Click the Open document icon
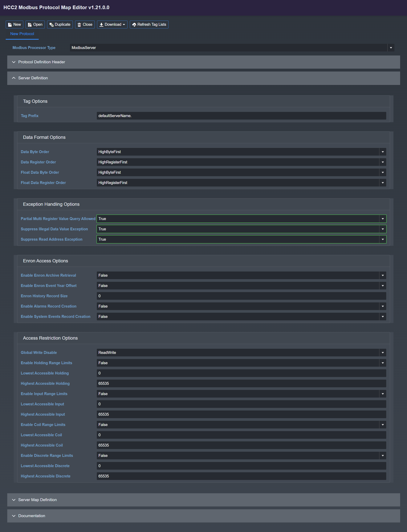The image size is (407, 532). point(30,24)
